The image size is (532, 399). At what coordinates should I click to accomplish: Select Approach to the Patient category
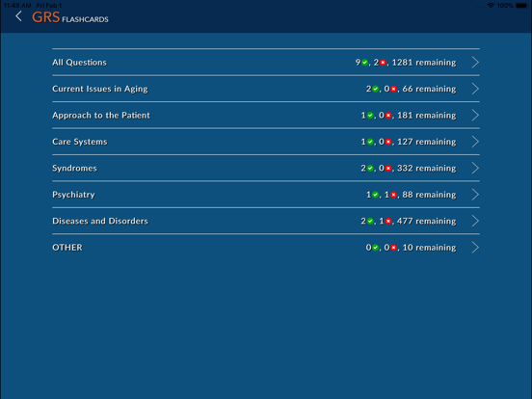(x=266, y=115)
